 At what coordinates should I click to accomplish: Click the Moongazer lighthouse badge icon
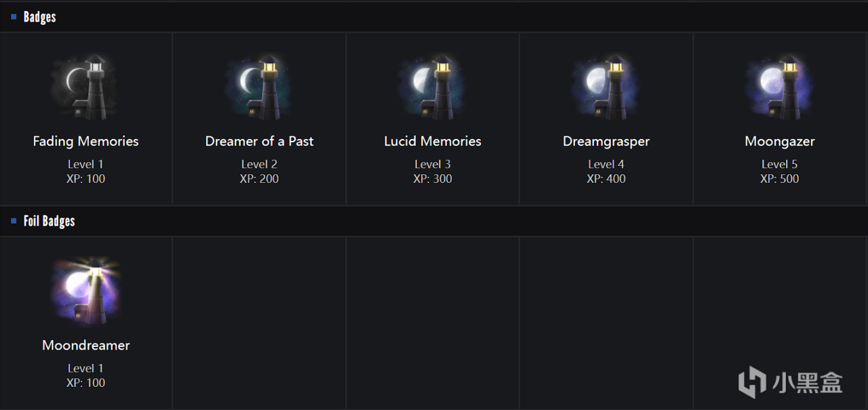[780, 87]
